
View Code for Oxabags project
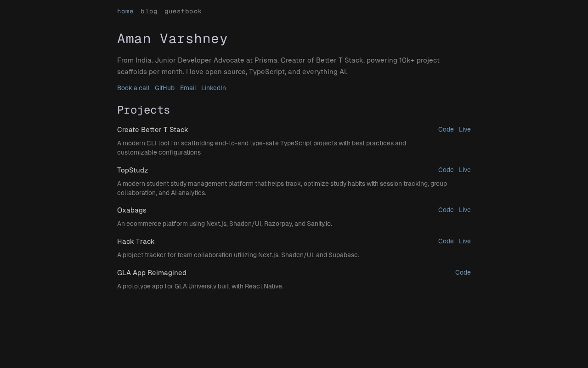446,210
